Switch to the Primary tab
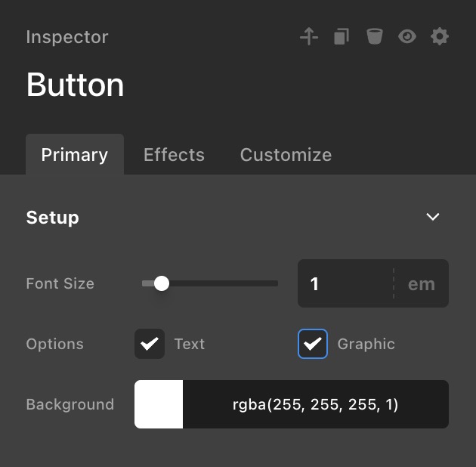The height and width of the screenshot is (467, 476). click(x=74, y=155)
